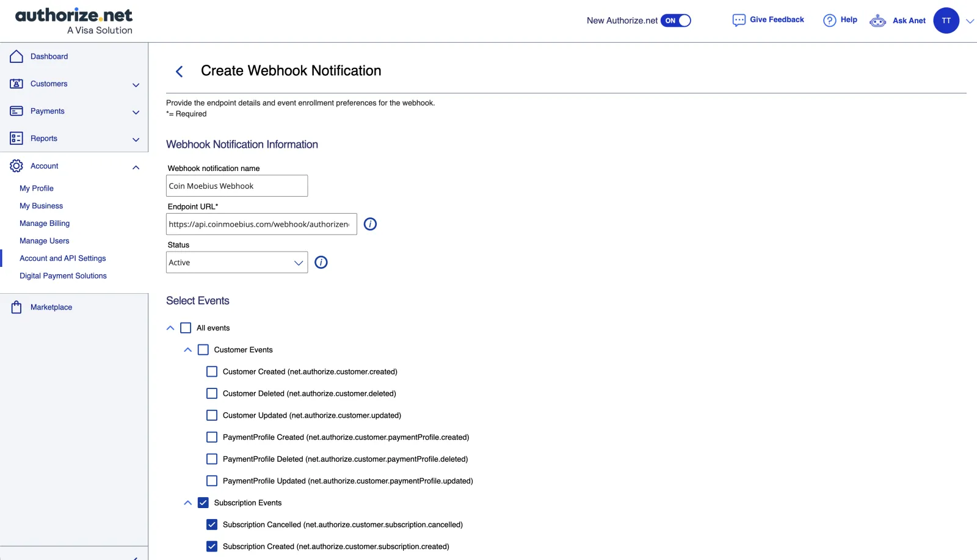Click the Dashboard home icon
The height and width of the screenshot is (560, 977).
click(16, 56)
